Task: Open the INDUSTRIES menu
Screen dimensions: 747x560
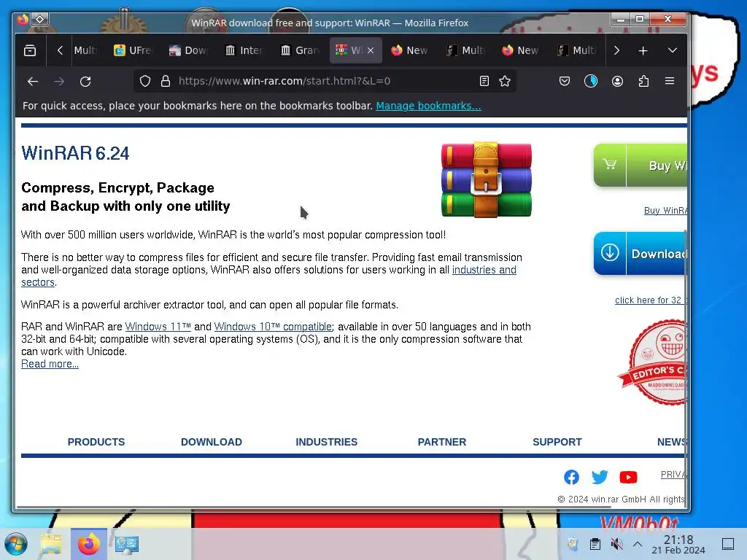Action: (326, 442)
